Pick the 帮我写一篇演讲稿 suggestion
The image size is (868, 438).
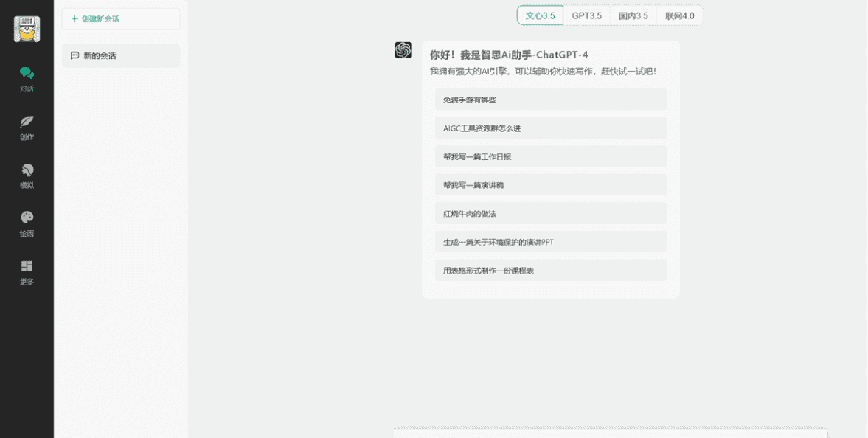tap(550, 185)
